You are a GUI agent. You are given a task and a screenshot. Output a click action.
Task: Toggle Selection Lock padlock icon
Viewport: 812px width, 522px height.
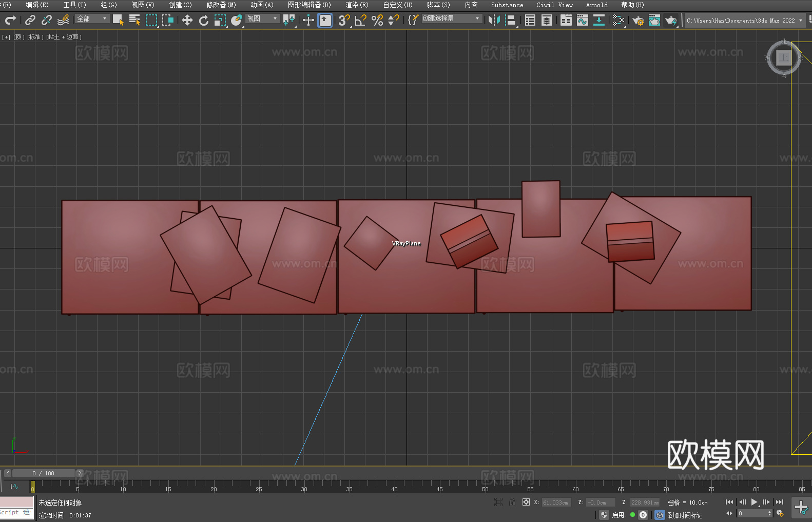(x=512, y=502)
